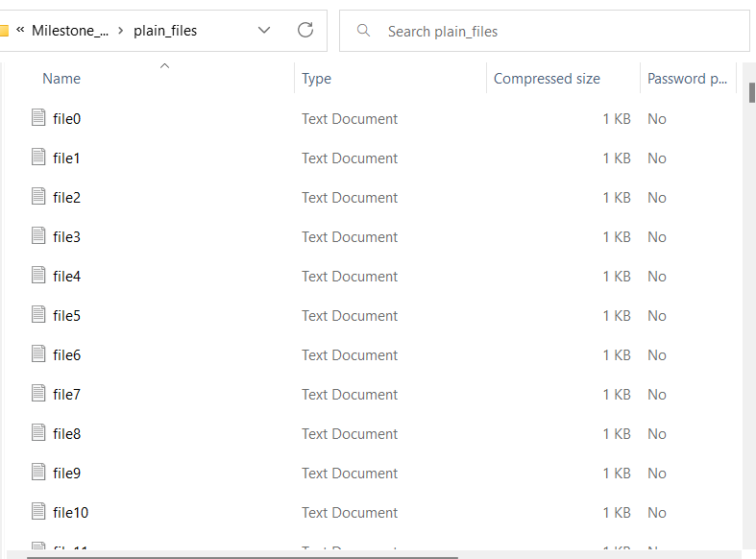This screenshot has height=559, width=756.
Task: Click the folder icon in address bar
Action: click(x=4, y=31)
